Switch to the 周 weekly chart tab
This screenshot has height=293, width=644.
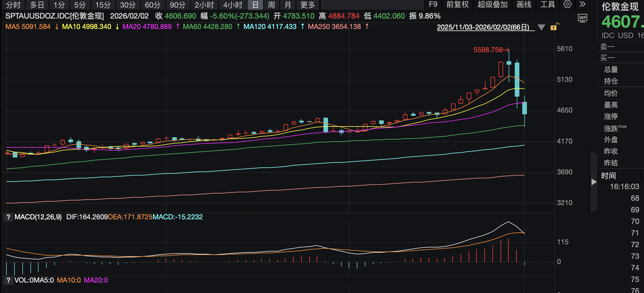pos(271,5)
